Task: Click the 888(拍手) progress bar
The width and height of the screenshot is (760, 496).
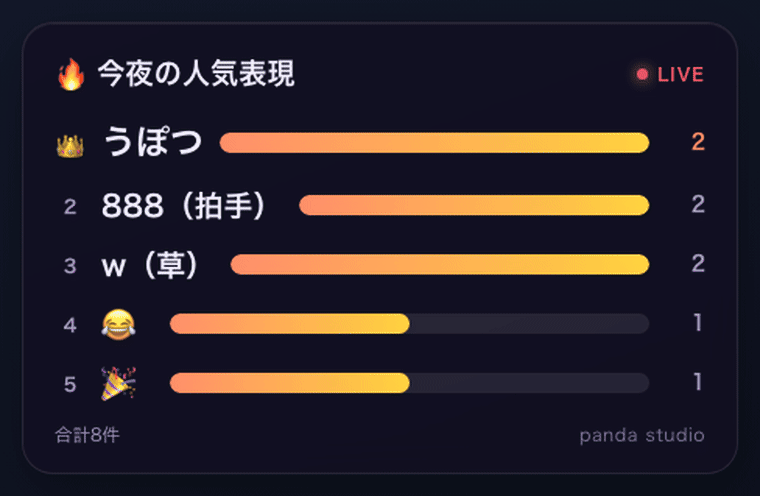Action: click(x=474, y=205)
